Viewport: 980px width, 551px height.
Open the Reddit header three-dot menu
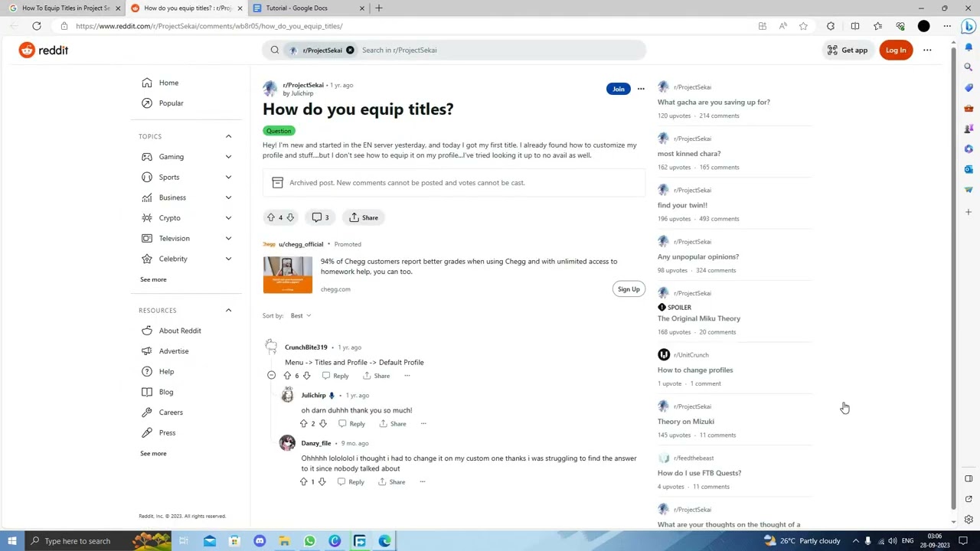[x=927, y=50]
